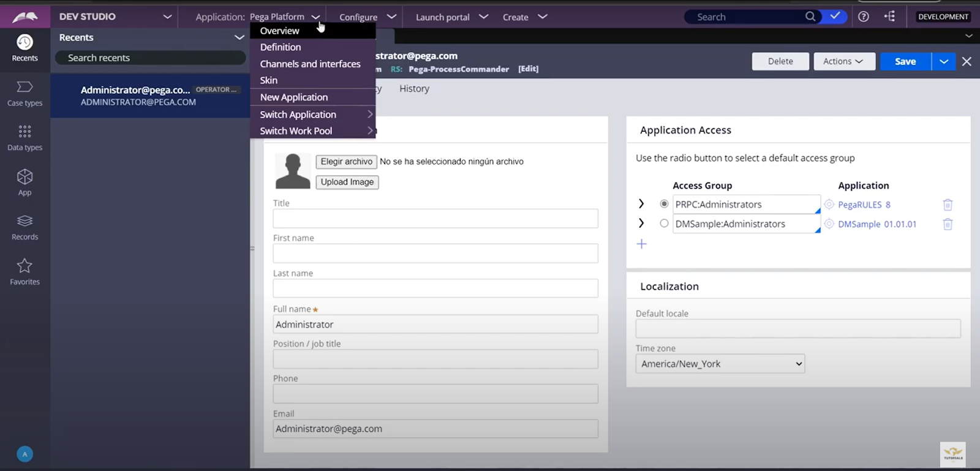Viewport: 980px width, 471px height.
Task: Close the operator record with X
Action: [967, 61]
